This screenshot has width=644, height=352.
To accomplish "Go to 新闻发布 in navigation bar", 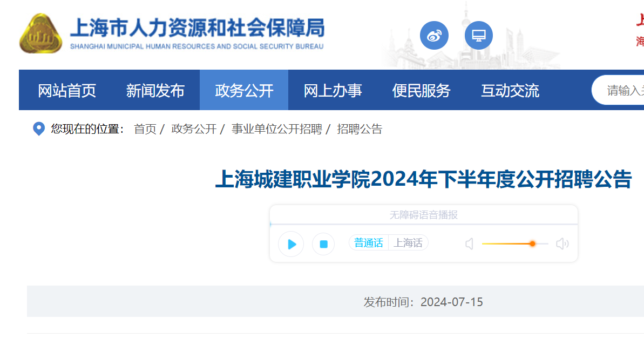I will [x=155, y=90].
